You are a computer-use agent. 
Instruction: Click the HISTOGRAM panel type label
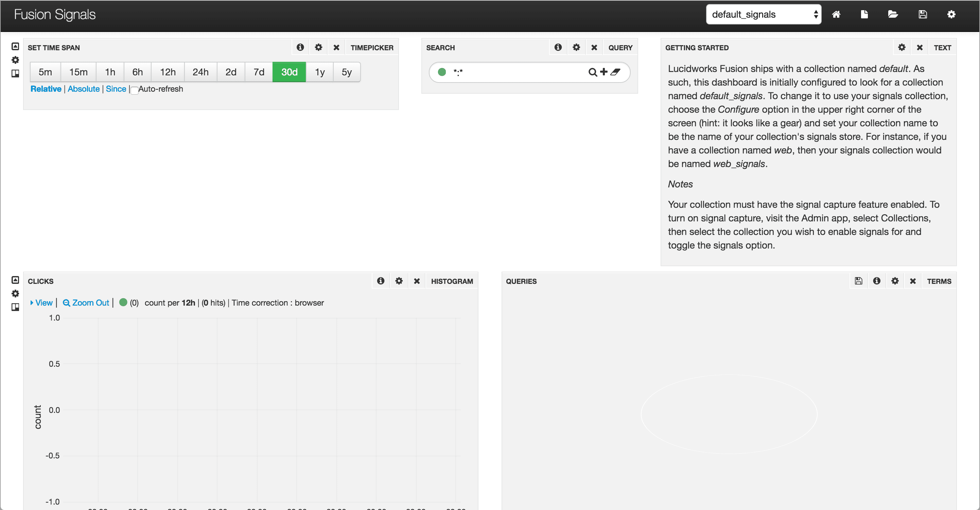tap(452, 281)
